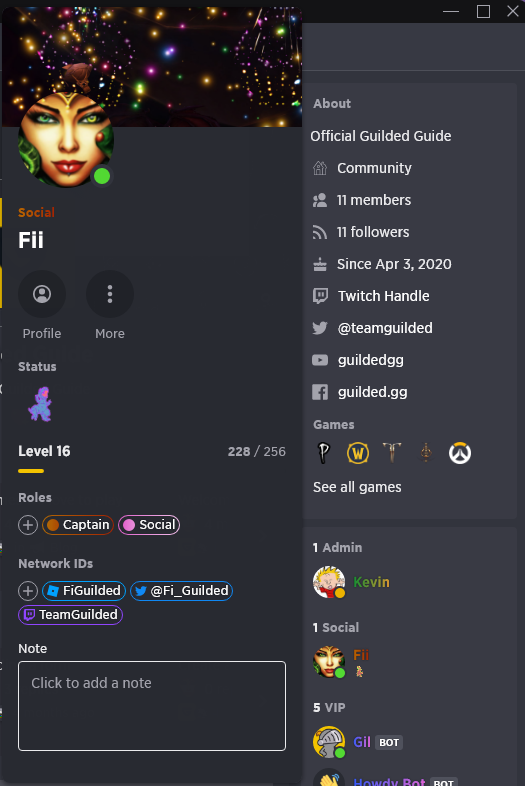Click the Overwatch game icon
Viewport: 525px width, 786px height.
tap(459, 453)
